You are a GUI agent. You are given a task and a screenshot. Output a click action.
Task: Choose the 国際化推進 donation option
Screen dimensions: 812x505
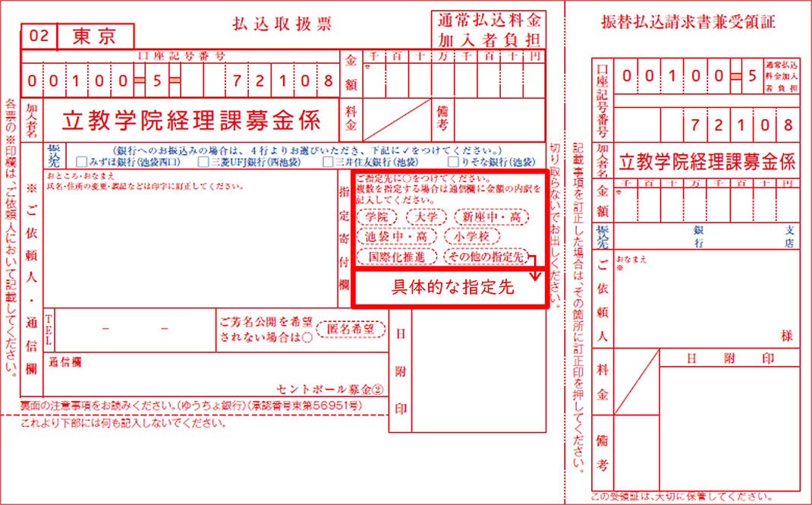396,257
